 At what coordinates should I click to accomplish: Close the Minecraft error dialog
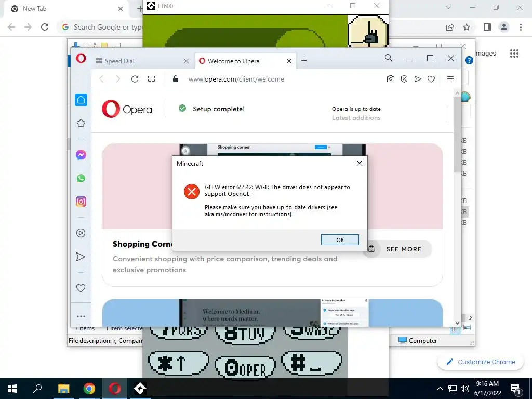[x=360, y=163]
